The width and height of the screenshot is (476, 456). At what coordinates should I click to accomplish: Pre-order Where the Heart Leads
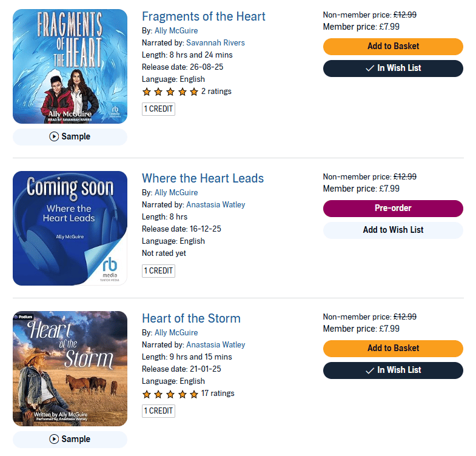(393, 209)
